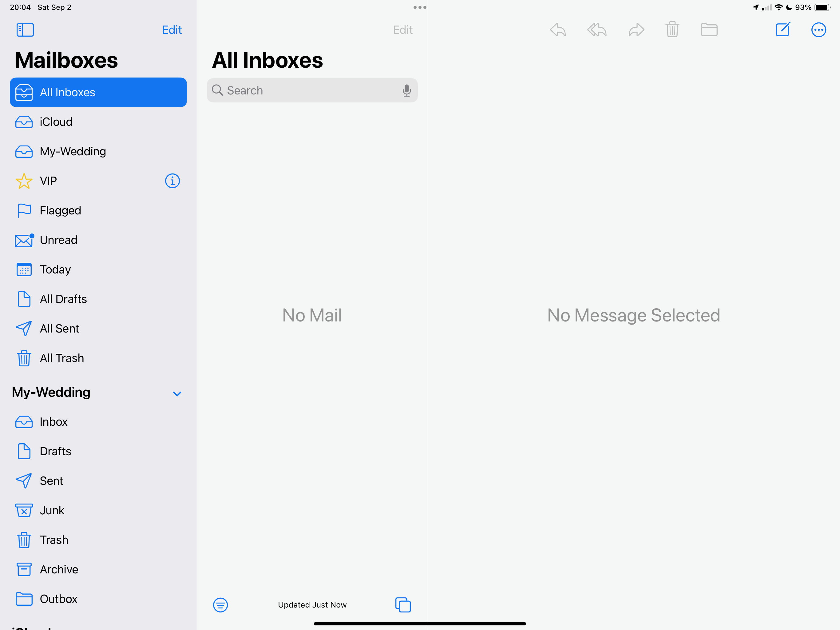
Task: Open the Today mailbox
Action: pos(98,269)
